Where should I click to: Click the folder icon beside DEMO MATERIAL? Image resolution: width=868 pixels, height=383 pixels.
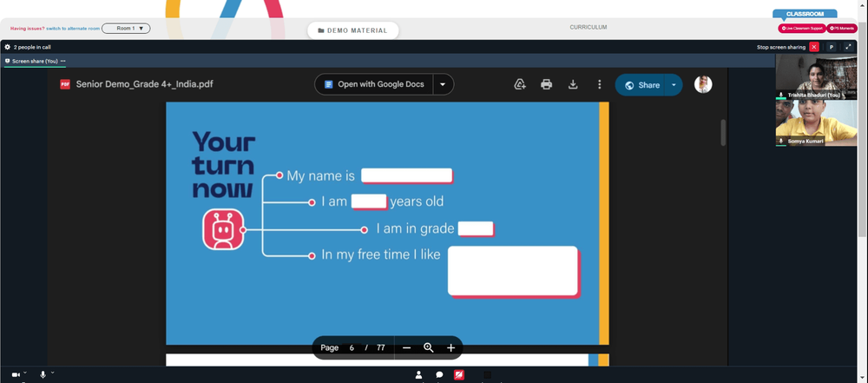point(321,30)
